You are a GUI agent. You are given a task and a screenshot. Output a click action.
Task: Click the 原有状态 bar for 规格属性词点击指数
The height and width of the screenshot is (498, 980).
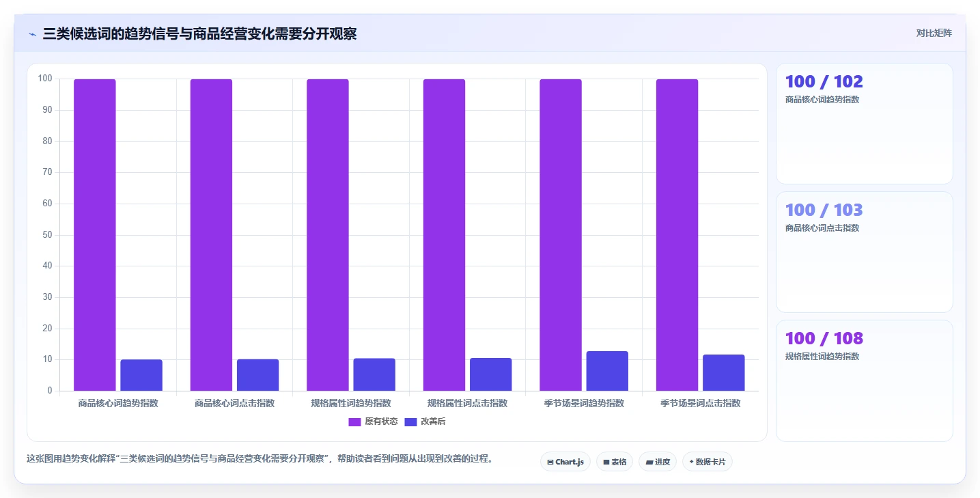[444, 235]
